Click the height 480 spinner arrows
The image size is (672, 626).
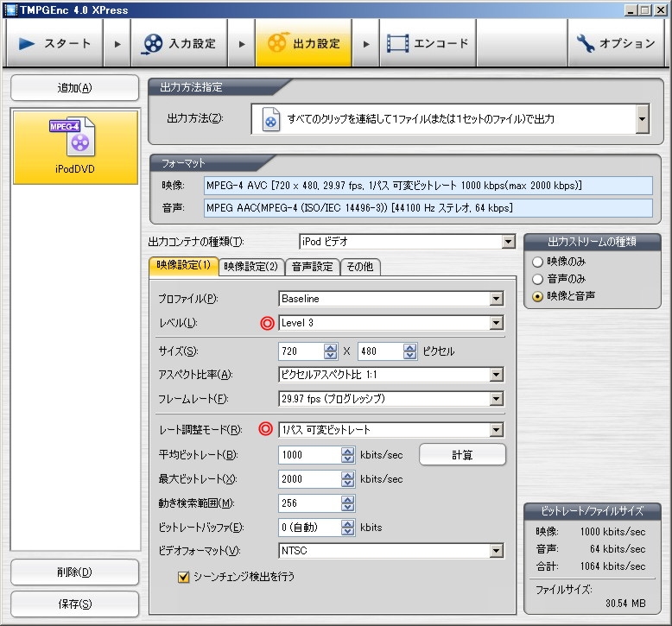click(x=409, y=351)
